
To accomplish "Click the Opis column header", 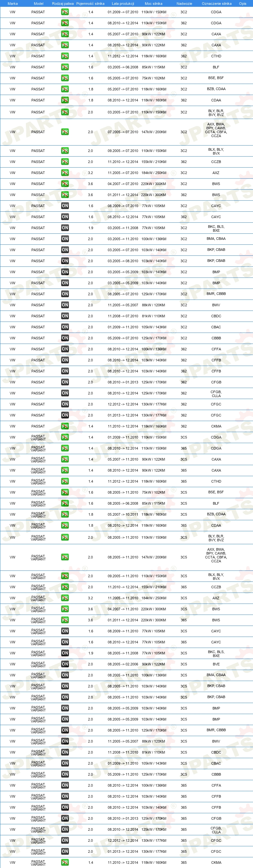I will pos(243,4).
